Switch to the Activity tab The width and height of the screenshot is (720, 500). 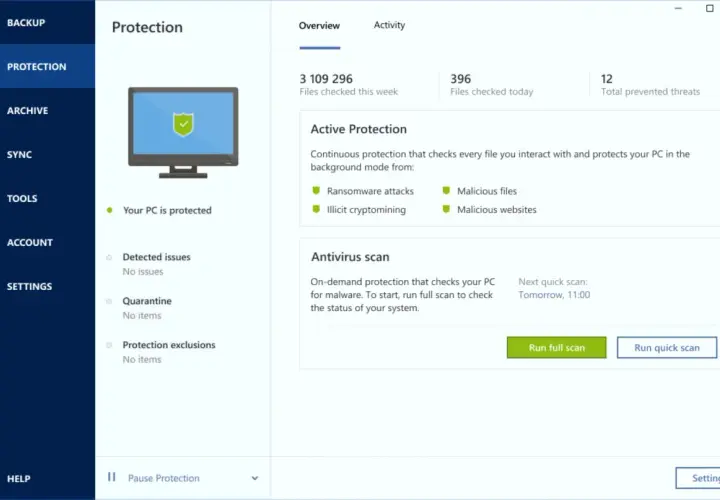tap(389, 25)
